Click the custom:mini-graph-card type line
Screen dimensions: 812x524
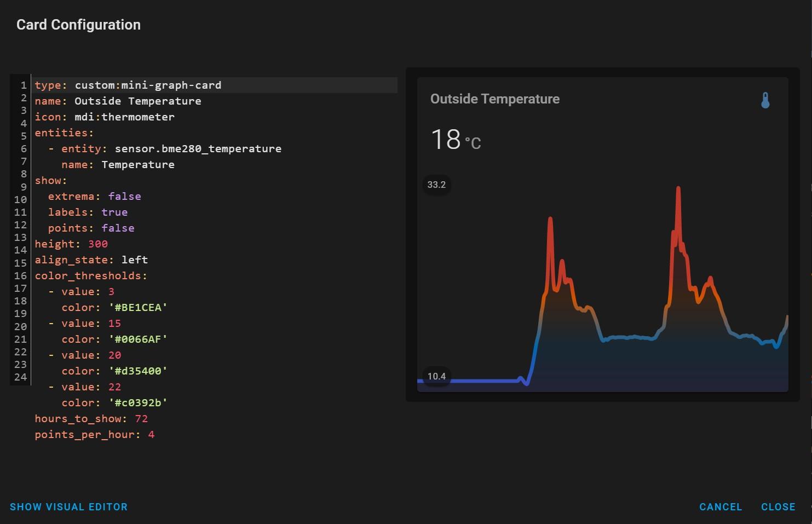point(148,85)
